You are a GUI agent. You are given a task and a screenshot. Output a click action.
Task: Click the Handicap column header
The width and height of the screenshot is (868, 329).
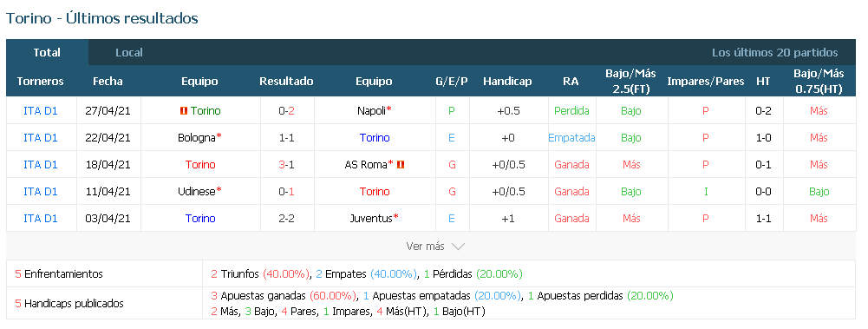tap(507, 82)
